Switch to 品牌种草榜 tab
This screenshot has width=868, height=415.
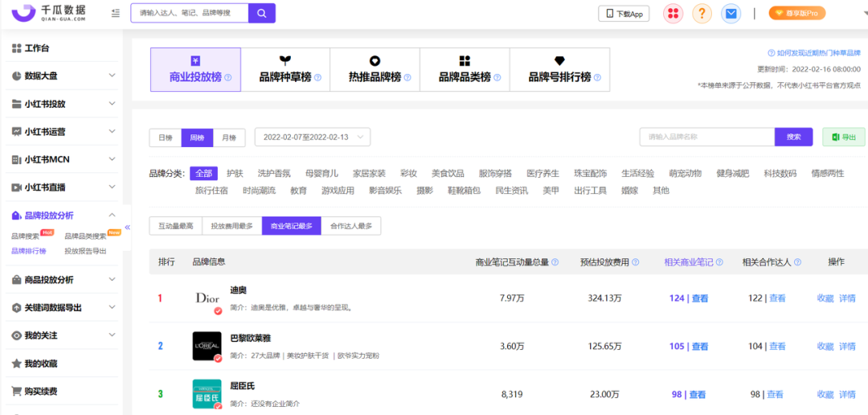[285, 70]
